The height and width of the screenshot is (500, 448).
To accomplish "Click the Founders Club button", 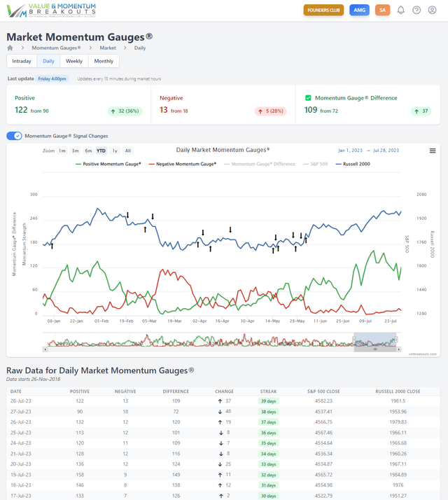I will tap(323, 11).
